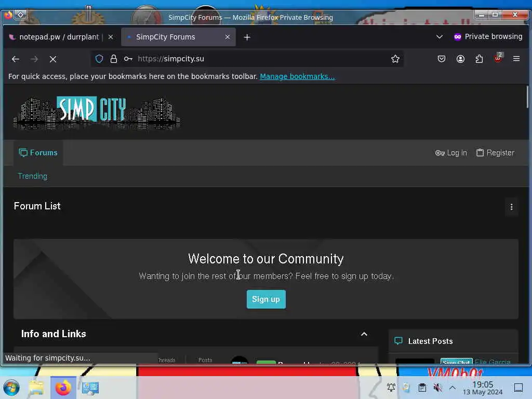Screen dimensions: 532x399
Task: Click the Info and Links heading
Action: 54,334
